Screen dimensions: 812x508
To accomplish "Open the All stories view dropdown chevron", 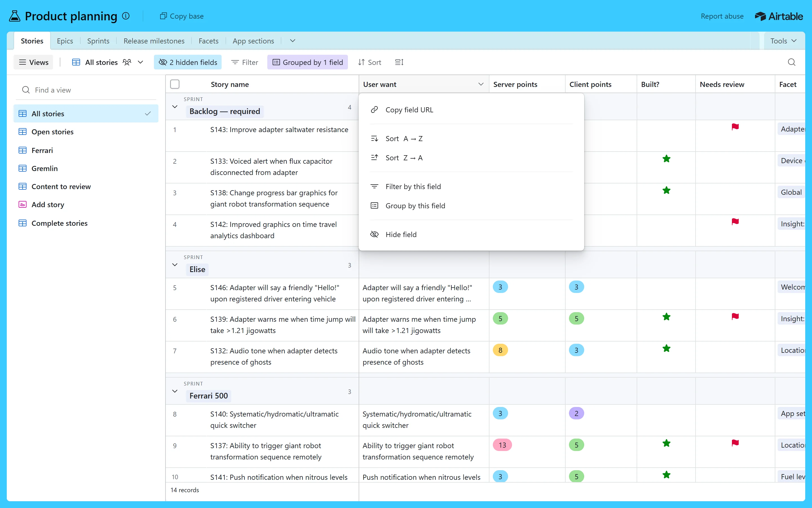I will click(x=141, y=62).
